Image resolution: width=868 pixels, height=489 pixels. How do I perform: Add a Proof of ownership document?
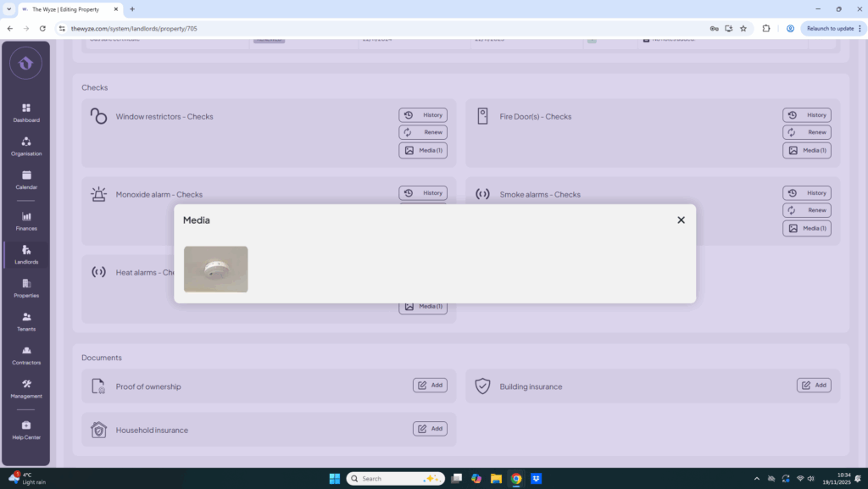click(x=430, y=385)
